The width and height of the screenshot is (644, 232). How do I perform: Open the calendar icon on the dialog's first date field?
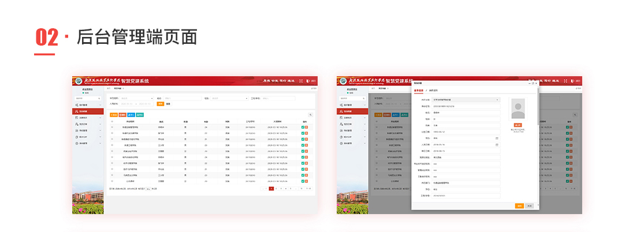click(497, 139)
